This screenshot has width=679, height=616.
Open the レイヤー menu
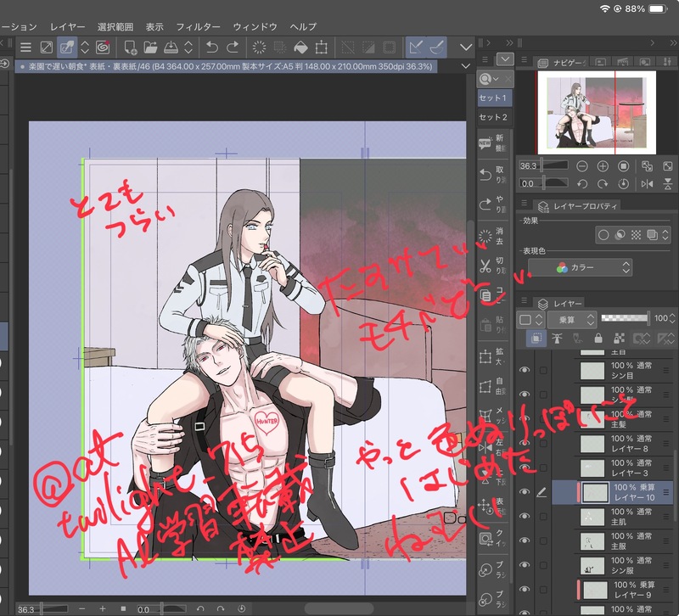(x=68, y=27)
